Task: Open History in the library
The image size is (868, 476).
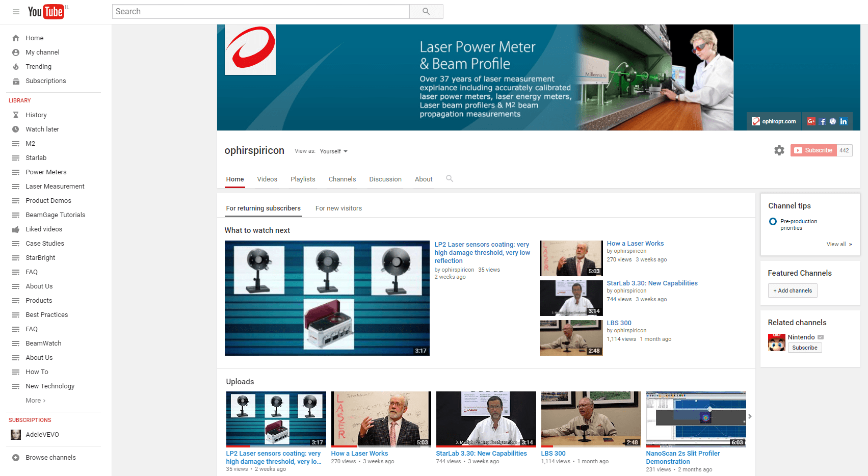Action: (36, 115)
